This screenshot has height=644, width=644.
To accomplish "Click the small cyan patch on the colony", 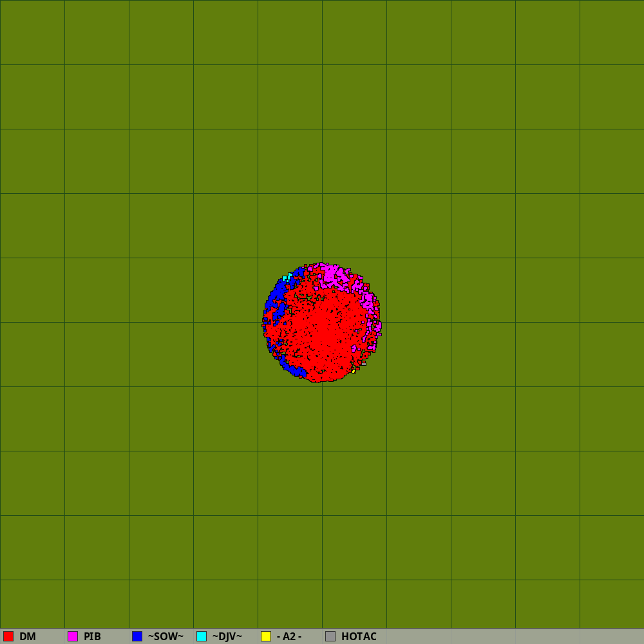I will tap(285, 278).
